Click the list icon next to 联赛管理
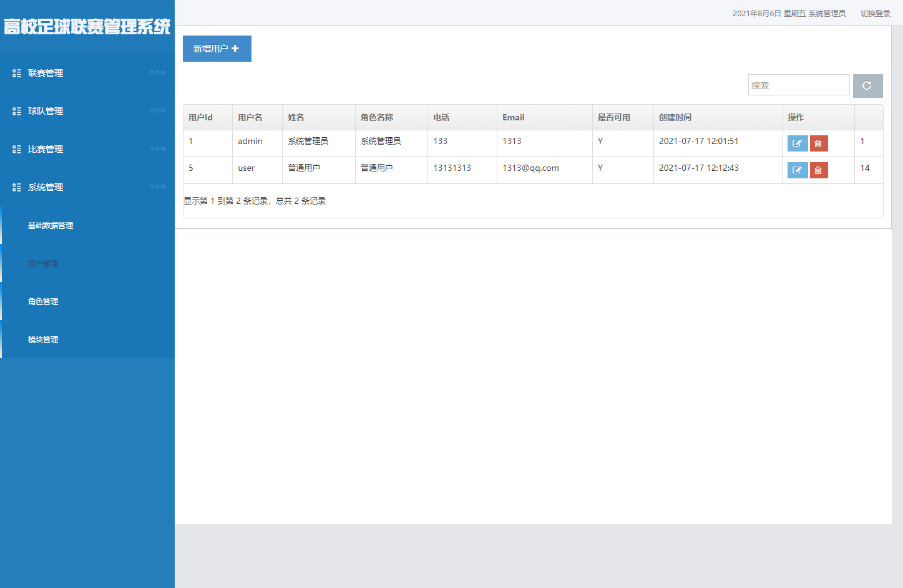Viewport: 903px width, 588px height. (17, 74)
